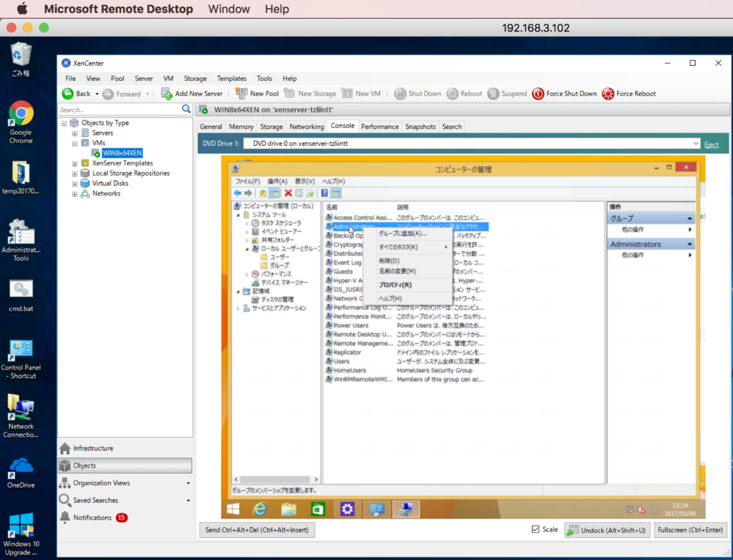Screen dimensions: 733x560
Task: Click the green Store icon in VM taskbar
Action: pos(318,508)
